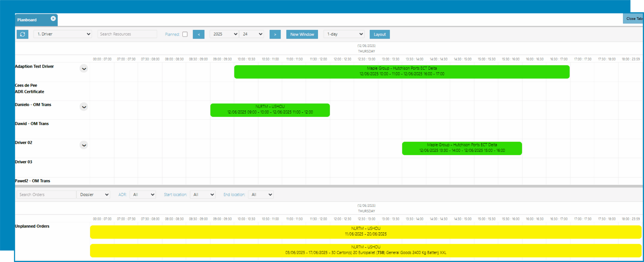Close the Planboard tab with X icon
The image size is (644, 262).
pos(53,19)
